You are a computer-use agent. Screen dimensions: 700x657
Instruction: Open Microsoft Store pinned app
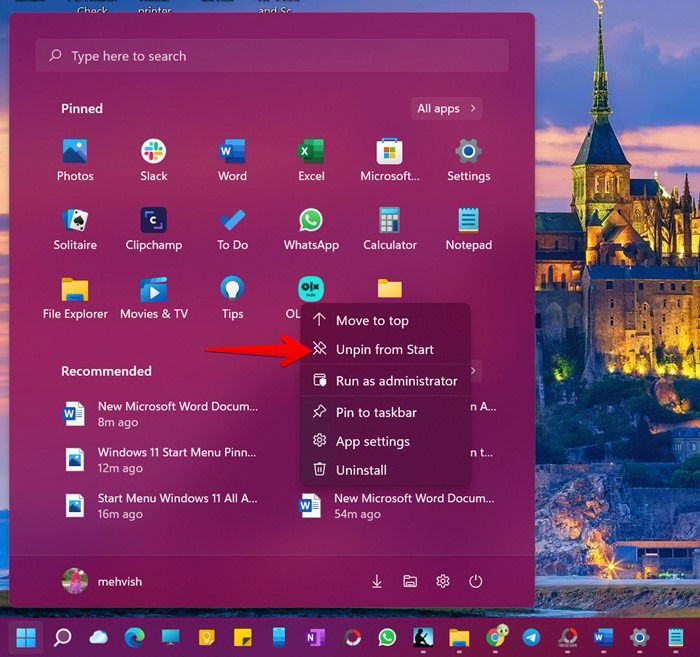tap(390, 160)
